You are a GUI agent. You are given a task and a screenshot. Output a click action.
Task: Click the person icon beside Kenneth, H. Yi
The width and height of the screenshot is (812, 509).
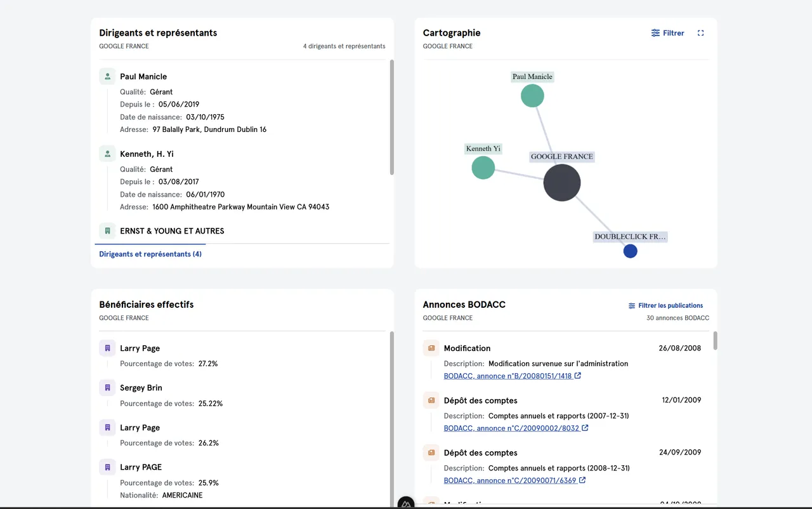click(107, 154)
